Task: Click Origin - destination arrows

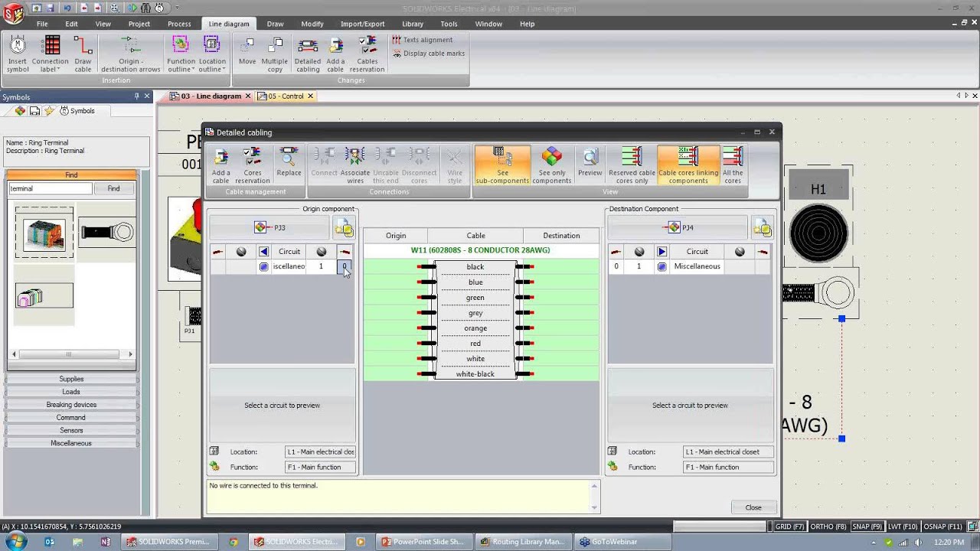Action: [131, 54]
